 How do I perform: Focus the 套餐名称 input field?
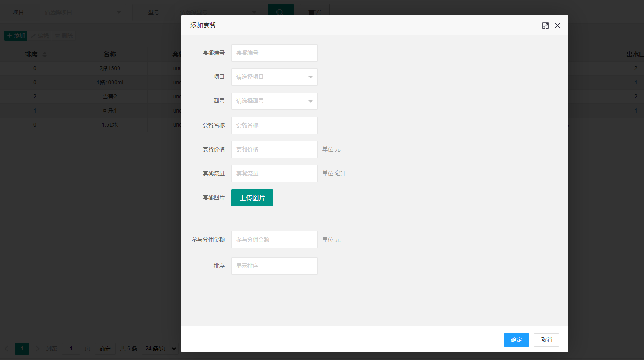[275, 125]
